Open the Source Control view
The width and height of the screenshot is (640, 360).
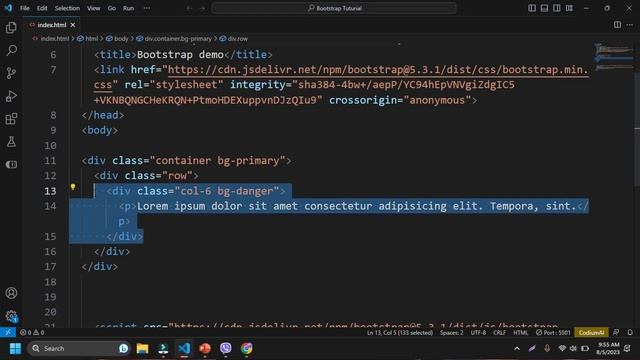pyautogui.click(x=11, y=73)
